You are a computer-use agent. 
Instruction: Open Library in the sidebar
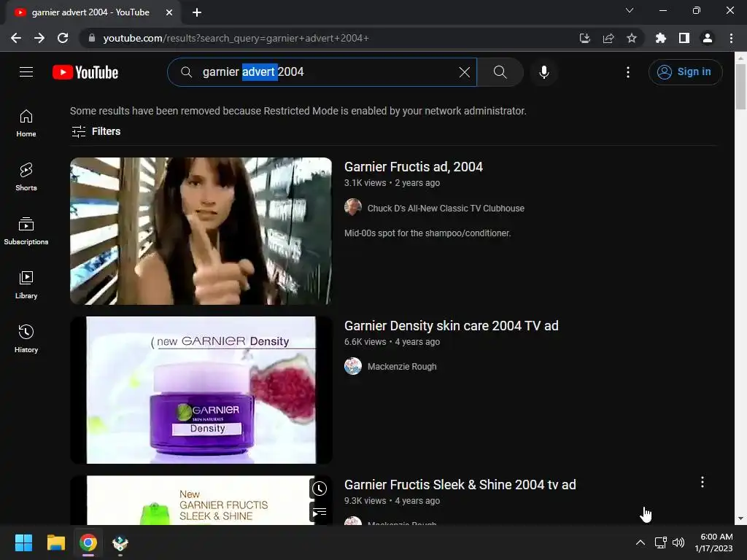26,285
